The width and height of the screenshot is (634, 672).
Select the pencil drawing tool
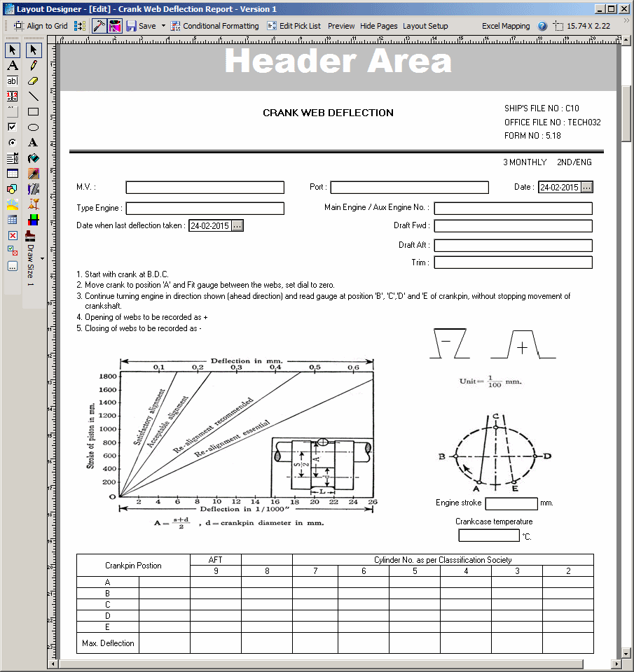click(33, 66)
